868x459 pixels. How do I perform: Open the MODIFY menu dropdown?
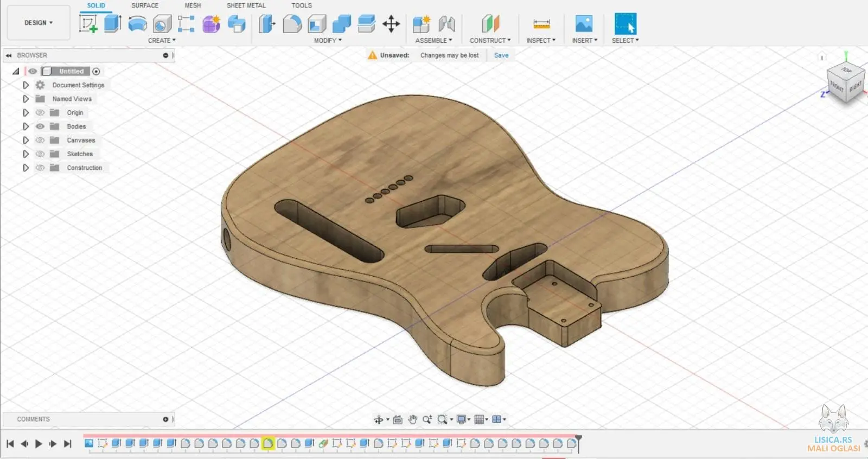pos(328,40)
